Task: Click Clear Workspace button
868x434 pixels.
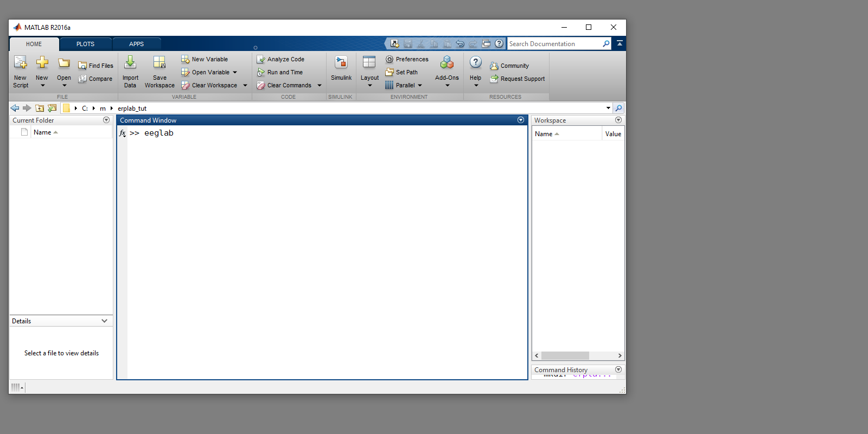Action: pyautogui.click(x=209, y=85)
